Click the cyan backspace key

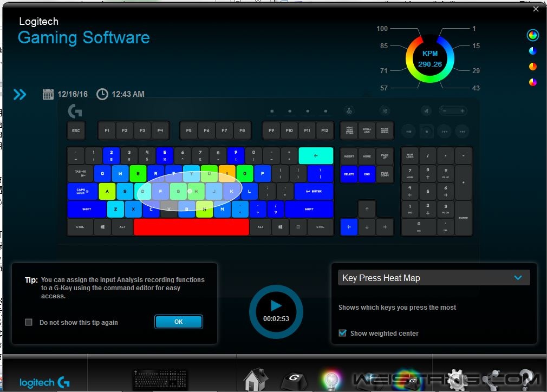coord(316,155)
